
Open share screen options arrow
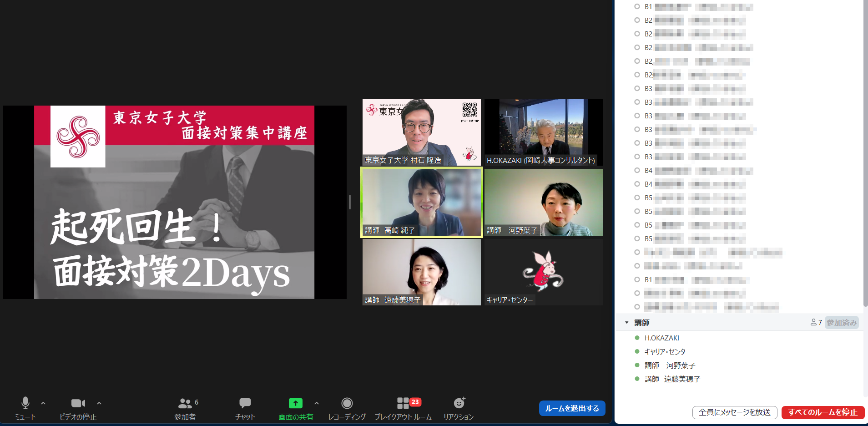click(317, 403)
